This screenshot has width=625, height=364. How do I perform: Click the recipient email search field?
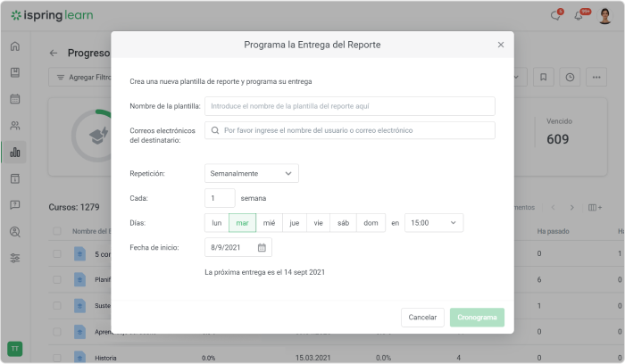(x=350, y=130)
